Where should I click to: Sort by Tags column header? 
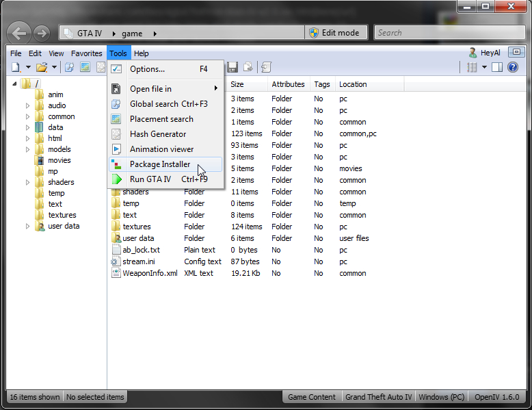322,84
